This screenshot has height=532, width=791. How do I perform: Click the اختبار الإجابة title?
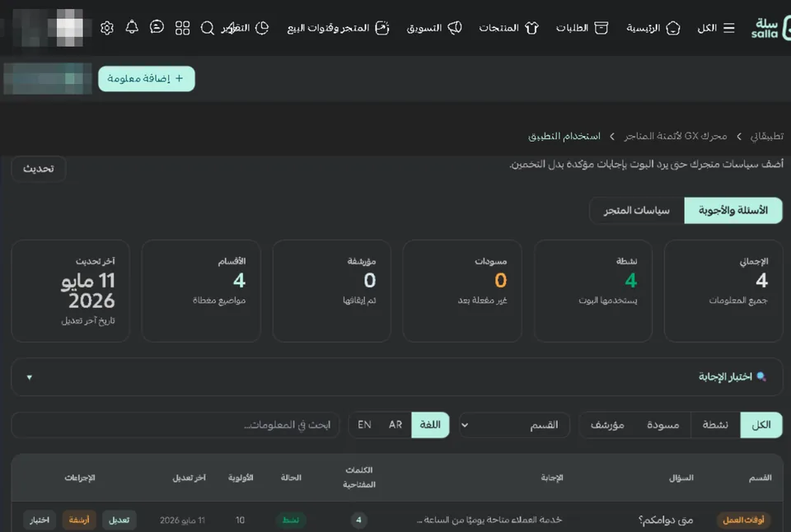[725, 376]
